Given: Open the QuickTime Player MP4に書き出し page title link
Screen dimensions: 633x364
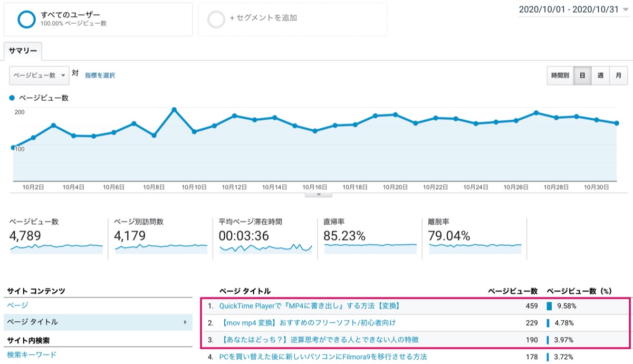Looking at the screenshot, I should point(309,306).
